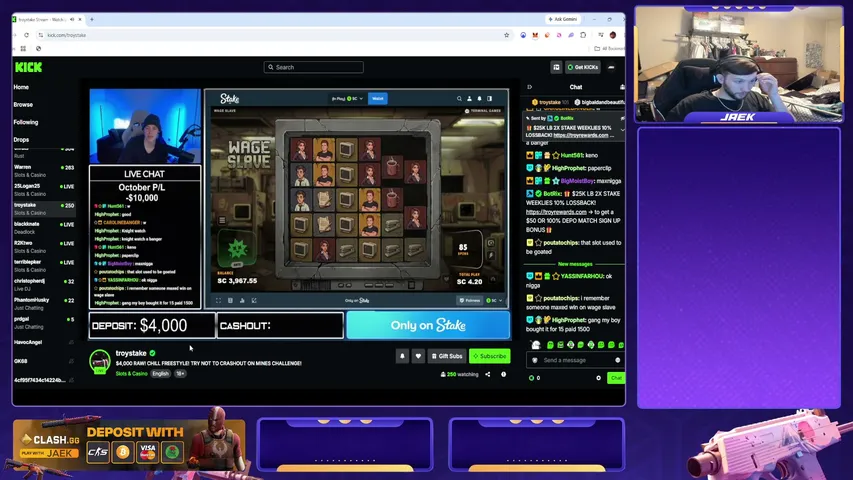Screen dimensions: 853x480
Task: Open christopherdj channel in sidebar
Action: pyautogui.click(x=44, y=285)
